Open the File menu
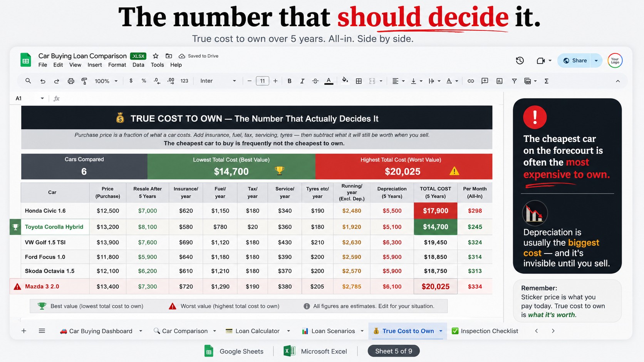 pyautogui.click(x=43, y=65)
